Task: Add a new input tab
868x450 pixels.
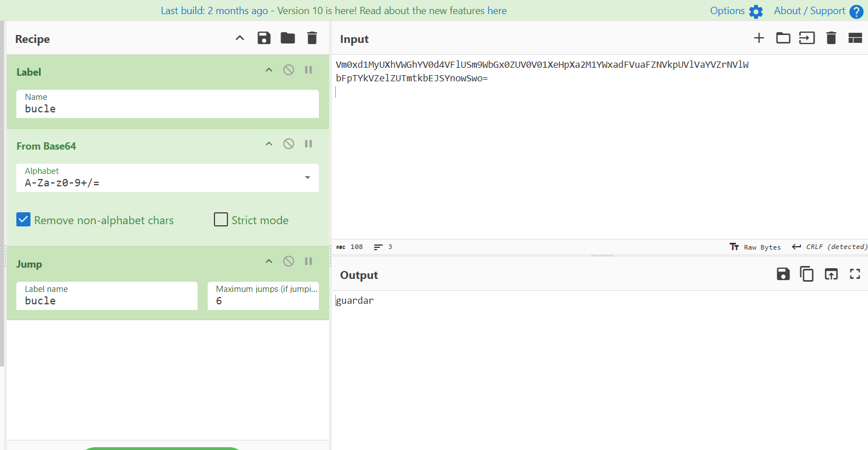Action: tap(759, 38)
